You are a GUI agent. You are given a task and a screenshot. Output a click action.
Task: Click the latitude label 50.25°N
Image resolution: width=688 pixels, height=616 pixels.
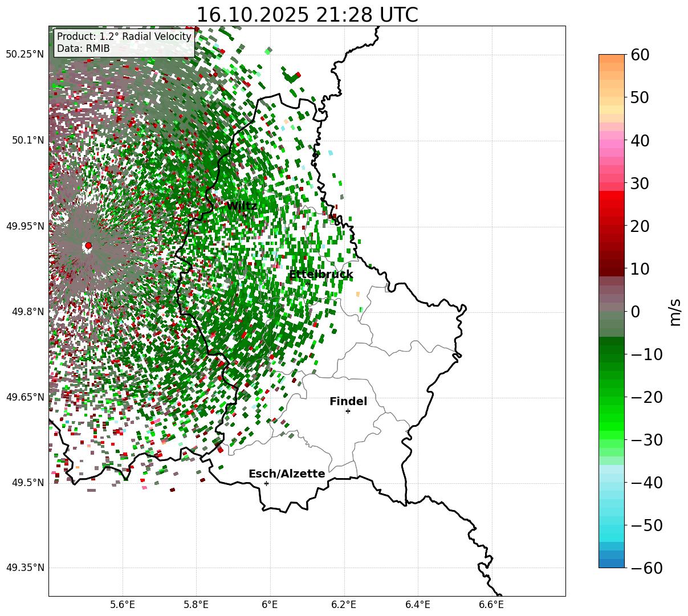pyautogui.click(x=25, y=55)
